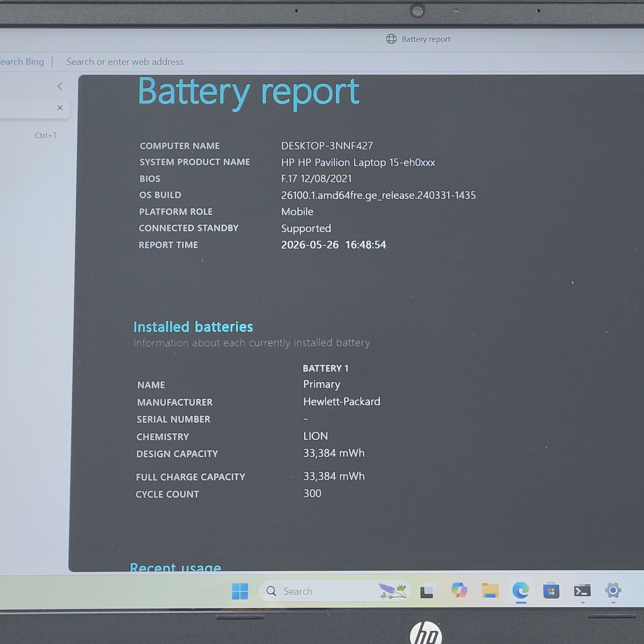
Task: Select BIOS value F.17 12/08/2021
Action: (316, 179)
